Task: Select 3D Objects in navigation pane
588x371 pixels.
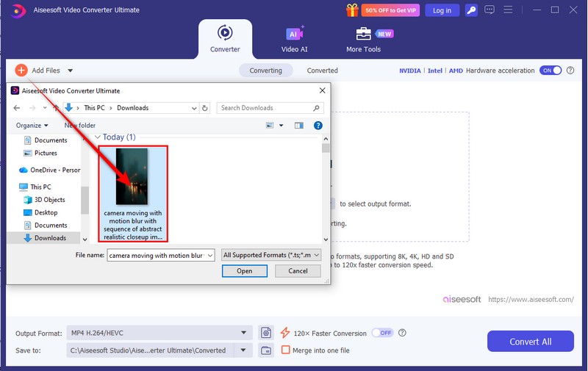Action: [49, 200]
